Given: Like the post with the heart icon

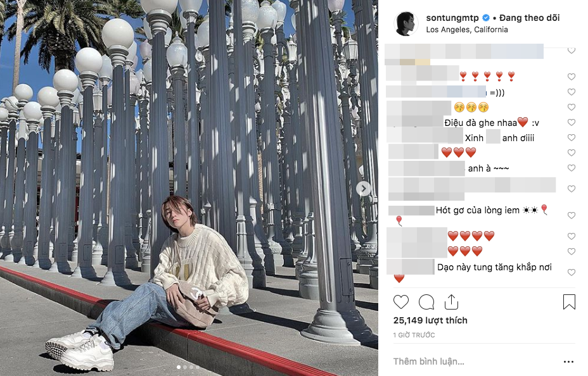Looking at the screenshot, I should 401,302.
